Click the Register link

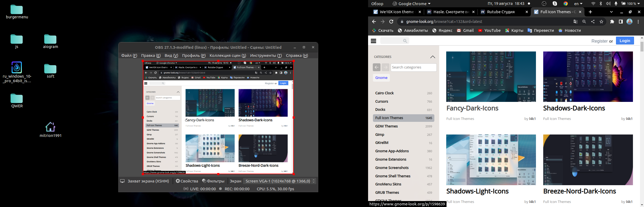pos(600,41)
